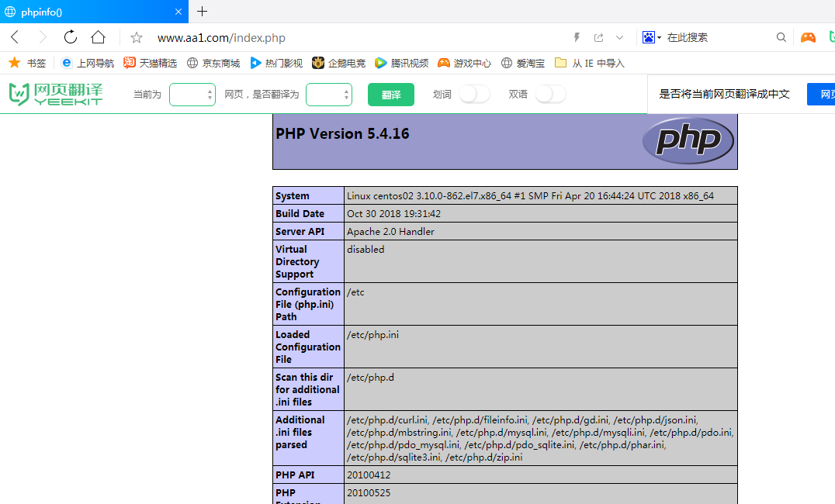Click the Yeekit 网页翻译 logo
The height and width of the screenshot is (504, 835).
point(55,94)
